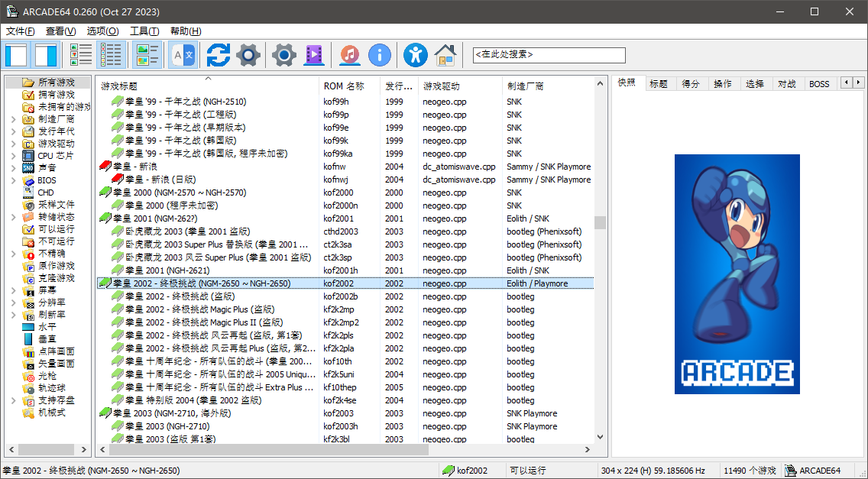Expand the 制造厂商 tree node
The height and width of the screenshot is (479, 868).
tap(13, 119)
